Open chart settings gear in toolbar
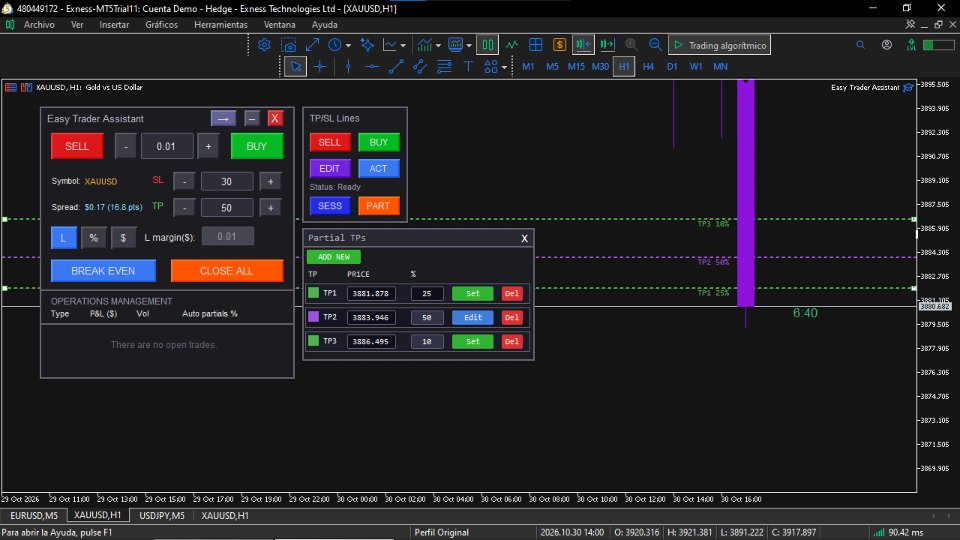Screen dimensions: 960x540 pyautogui.click(x=264, y=45)
